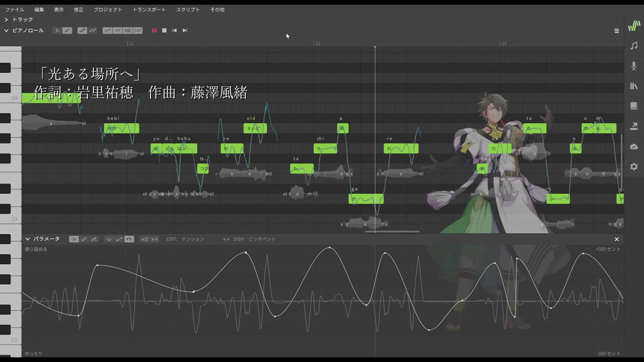Choose the valley curve interpolation icon

[109, 239]
